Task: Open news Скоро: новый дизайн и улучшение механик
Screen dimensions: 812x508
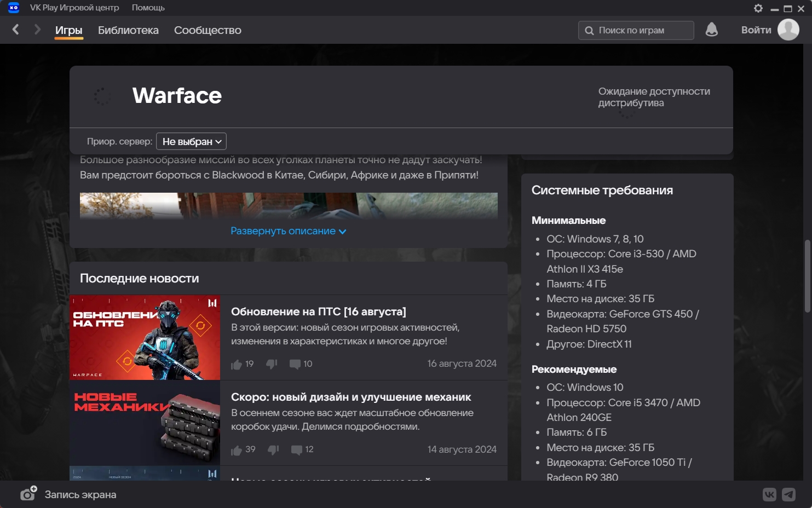Action: pos(351,397)
